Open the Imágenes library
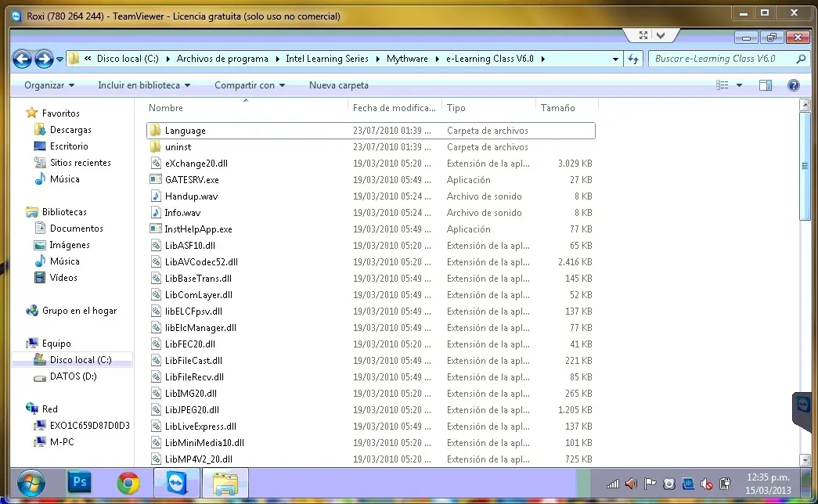This screenshot has width=818, height=504. click(x=70, y=245)
